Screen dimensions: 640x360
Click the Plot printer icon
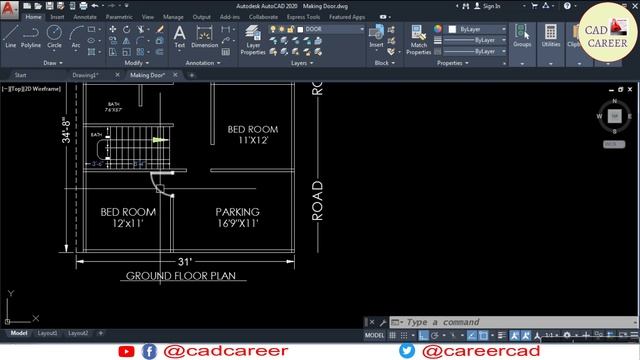[x=83, y=6]
